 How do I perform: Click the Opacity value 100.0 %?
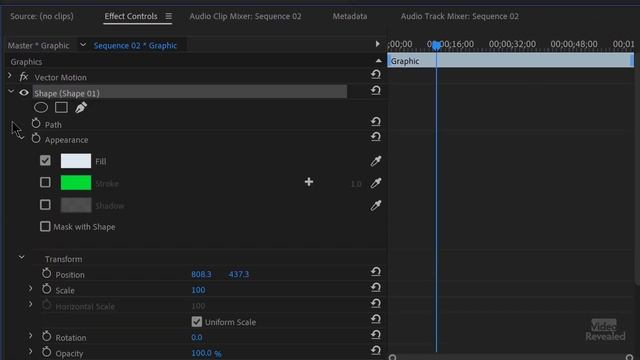[x=207, y=353]
